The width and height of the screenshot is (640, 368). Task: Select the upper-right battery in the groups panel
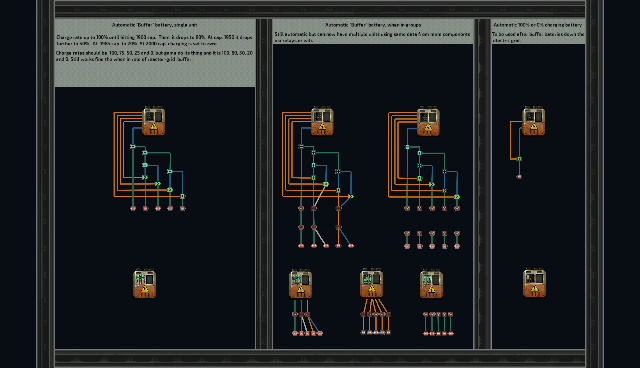click(x=428, y=121)
